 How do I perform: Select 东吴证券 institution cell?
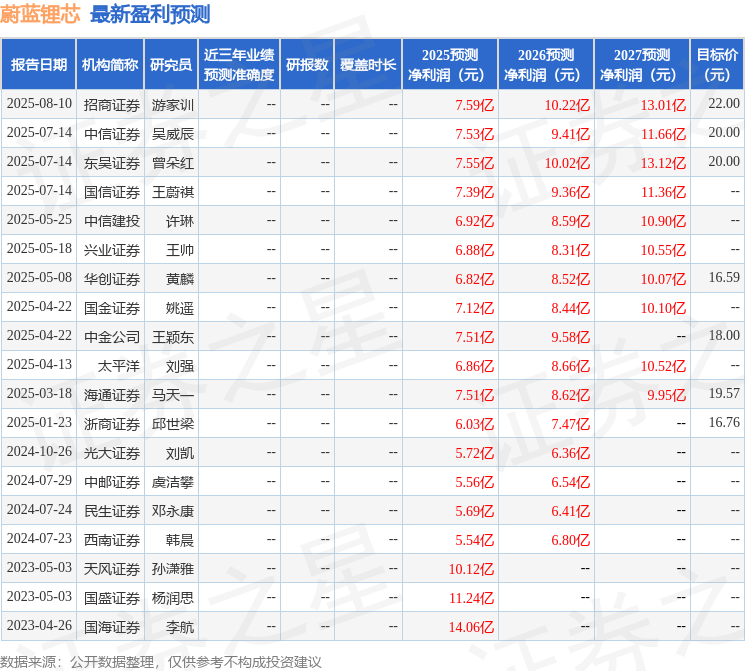tap(112, 163)
